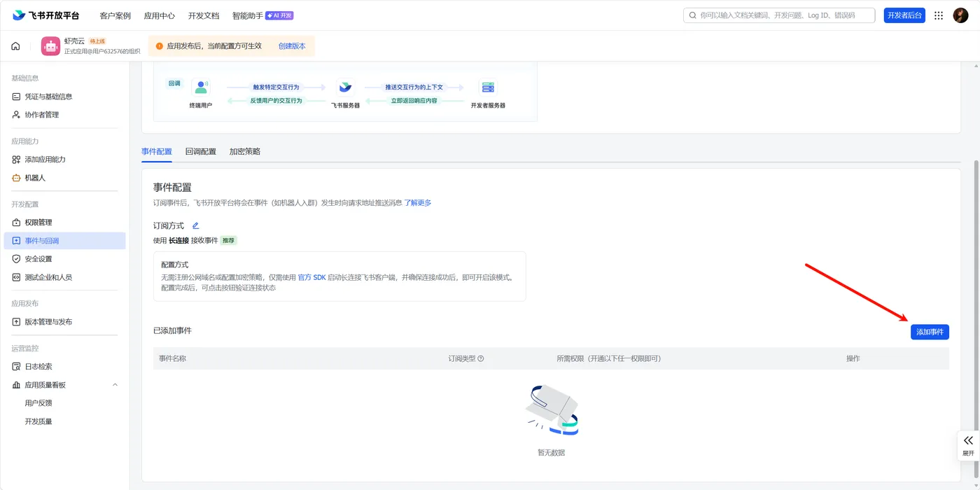Image resolution: width=980 pixels, height=490 pixels.
Task: Click the 创建版本 link in the banner
Action: pos(292,46)
